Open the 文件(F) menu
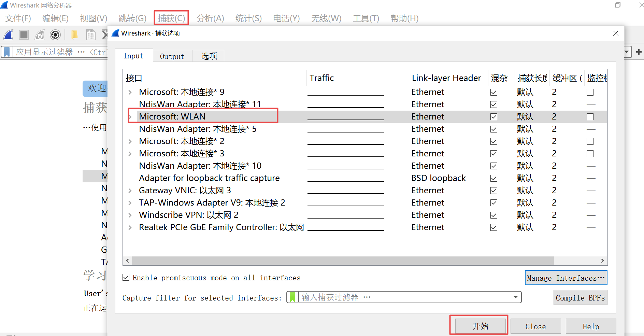The width and height of the screenshot is (644, 336). (18, 18)
